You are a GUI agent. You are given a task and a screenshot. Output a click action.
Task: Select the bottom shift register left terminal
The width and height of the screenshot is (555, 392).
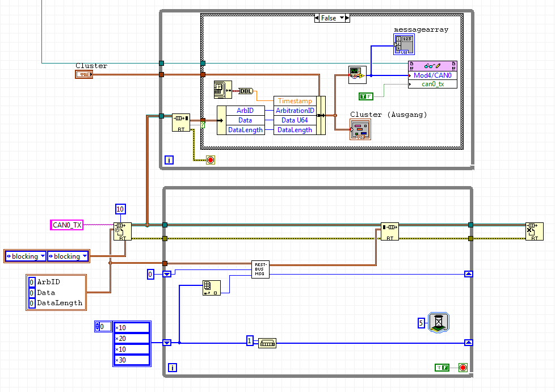(x=167, y=343)
